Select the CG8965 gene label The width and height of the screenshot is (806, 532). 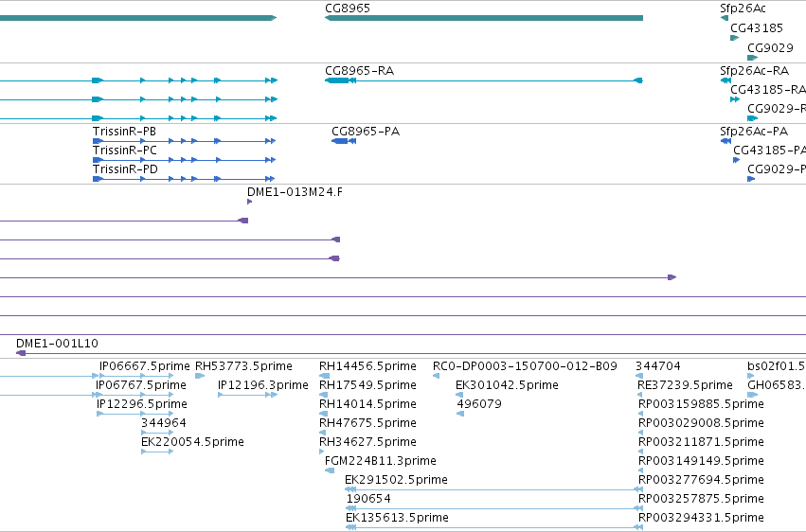tap(348, 9)
